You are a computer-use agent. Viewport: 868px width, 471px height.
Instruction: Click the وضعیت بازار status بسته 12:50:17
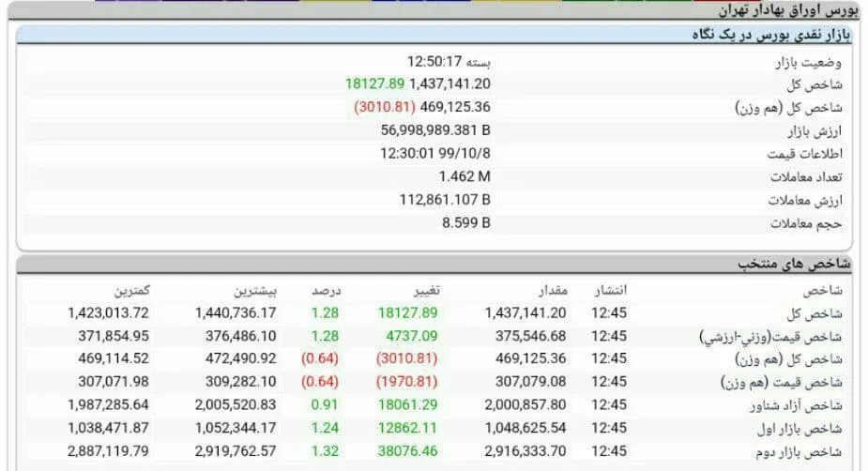point(449,61)
